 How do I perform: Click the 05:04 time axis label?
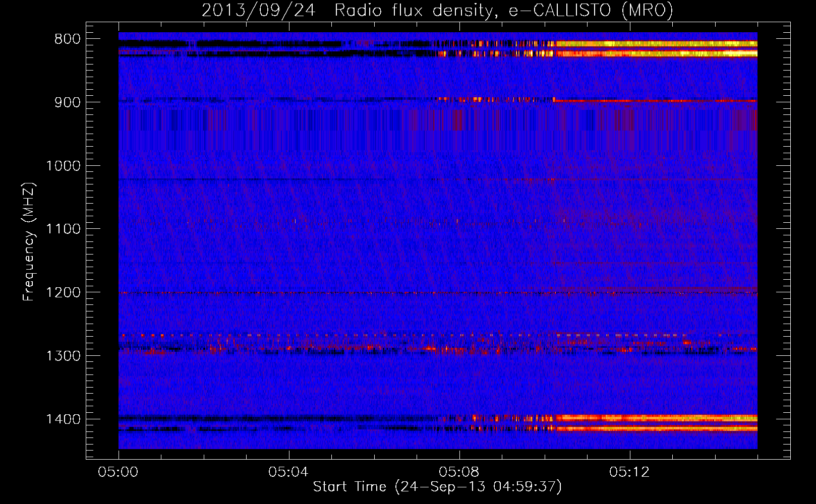click(x=288, y=472)
